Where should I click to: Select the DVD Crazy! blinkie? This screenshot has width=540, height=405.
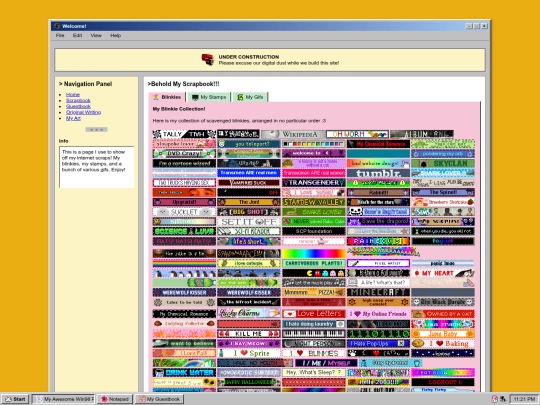click(184, 154)
